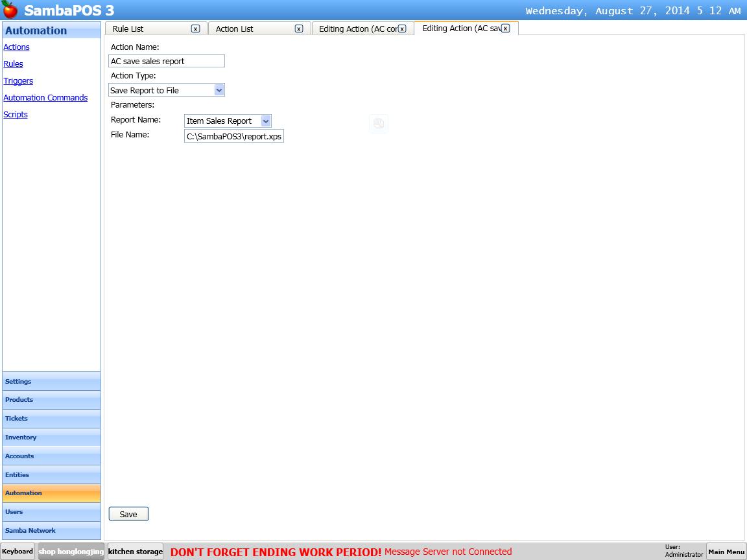Click the Main Menu button
747x560 pixels.
(726, 552)
